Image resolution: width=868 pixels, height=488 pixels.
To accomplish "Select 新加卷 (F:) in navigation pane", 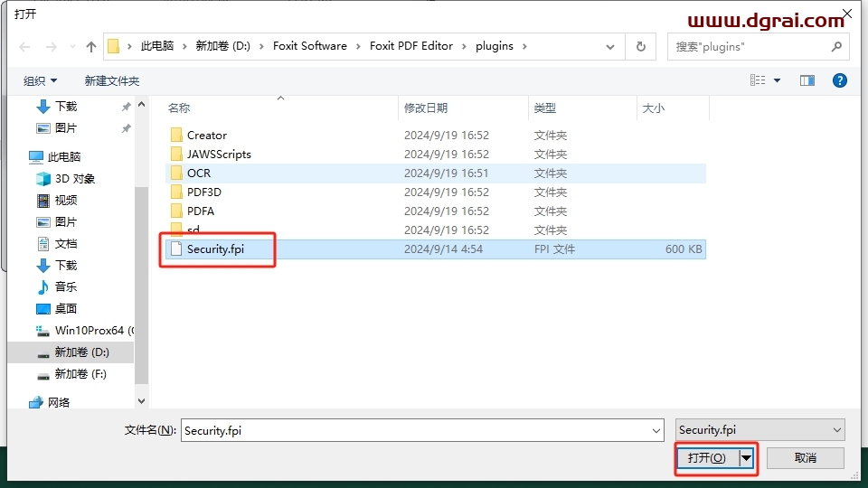I will click(80, 374).
